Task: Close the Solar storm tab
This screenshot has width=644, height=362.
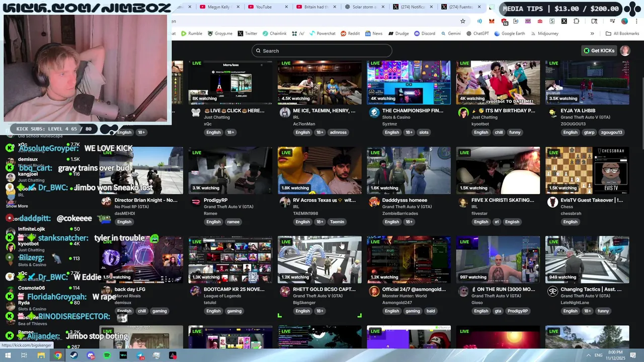Action: pos(383,7)
